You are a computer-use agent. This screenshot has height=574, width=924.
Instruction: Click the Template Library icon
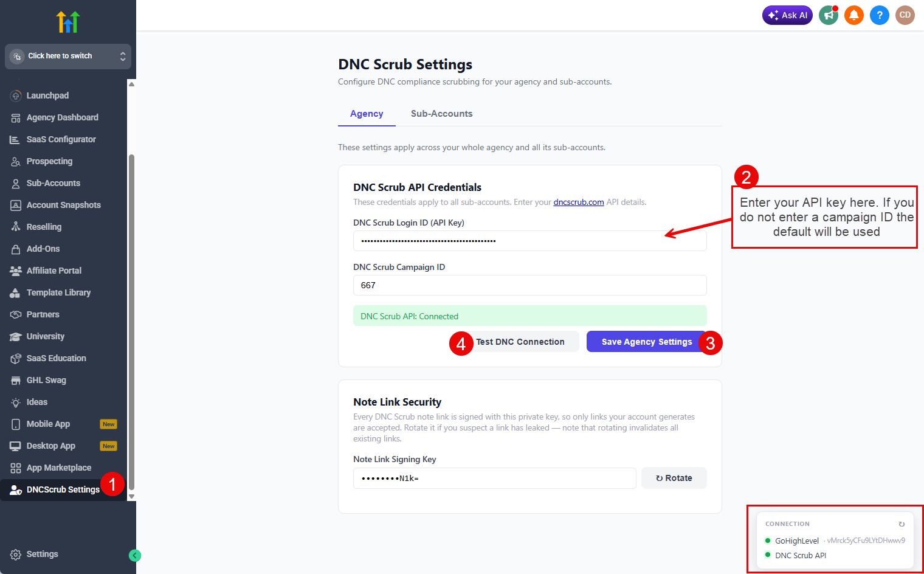(16, 292)
